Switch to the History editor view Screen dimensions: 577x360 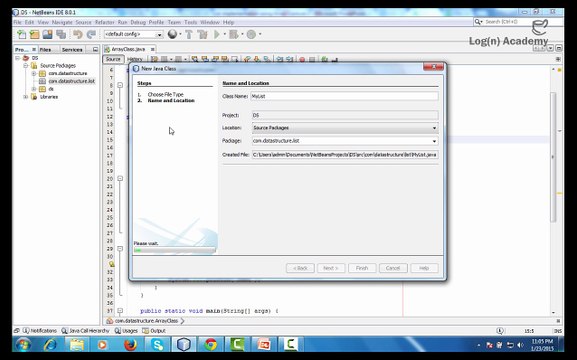[135, 59]
